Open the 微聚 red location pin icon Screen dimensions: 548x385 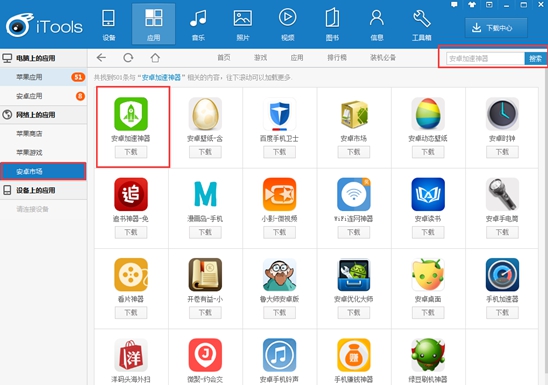[x=205, y=355]
